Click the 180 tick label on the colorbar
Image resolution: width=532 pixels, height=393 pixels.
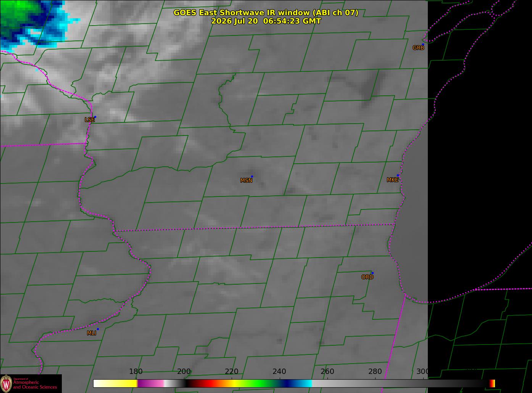(136, 372)
